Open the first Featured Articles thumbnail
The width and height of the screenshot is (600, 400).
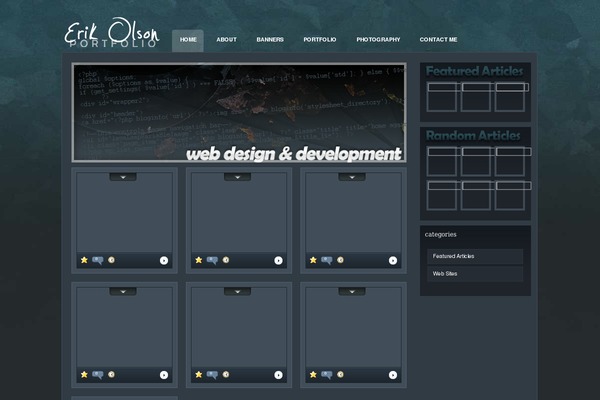tap(442, 97)
